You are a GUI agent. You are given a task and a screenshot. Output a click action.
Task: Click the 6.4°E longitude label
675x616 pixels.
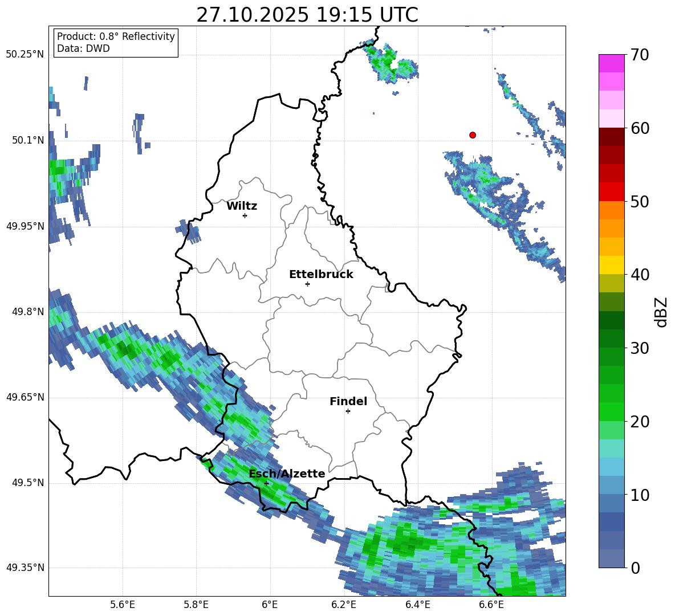coord(417,605)
